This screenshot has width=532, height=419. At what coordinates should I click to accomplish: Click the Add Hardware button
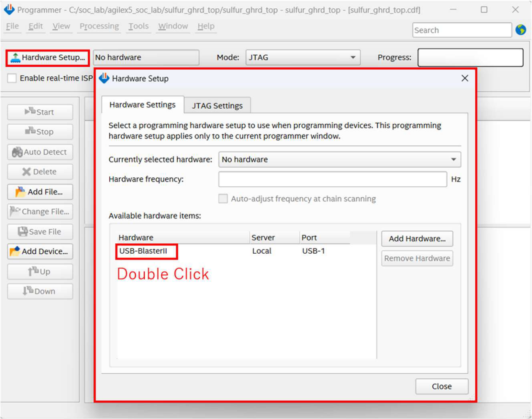tap(417, 239)
